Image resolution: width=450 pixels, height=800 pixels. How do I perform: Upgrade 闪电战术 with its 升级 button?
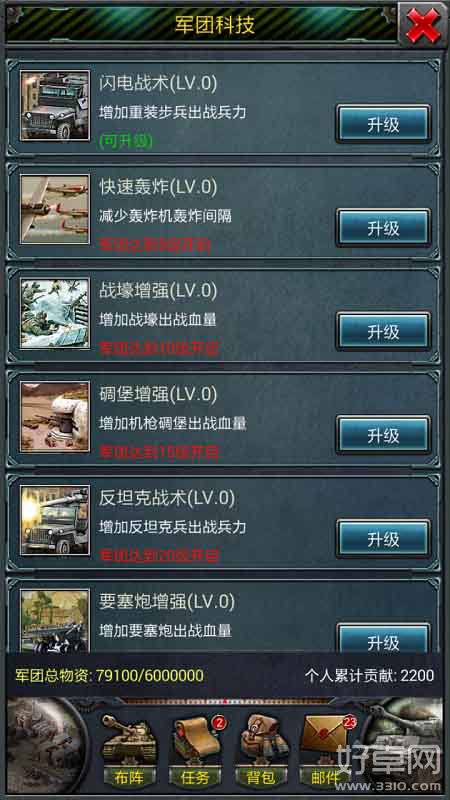coord(383,124)
